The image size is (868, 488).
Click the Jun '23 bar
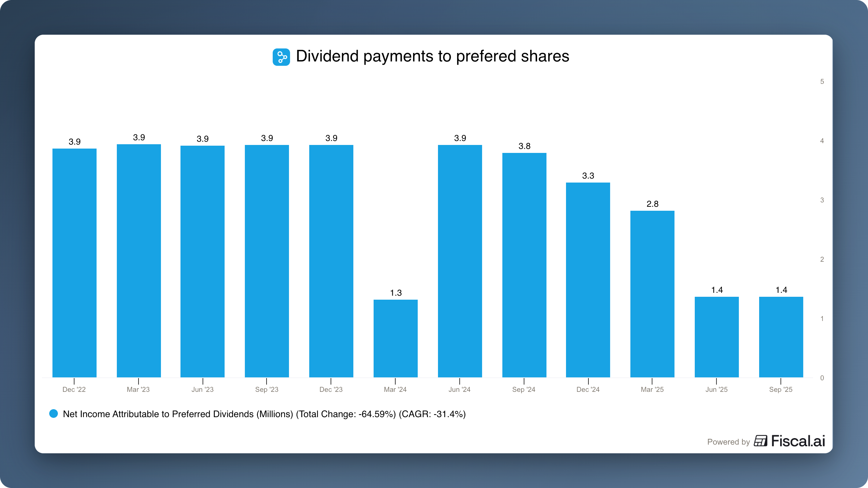(203, 261)
